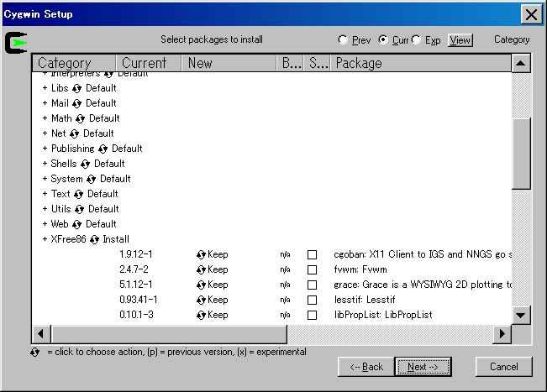This screenshot has width=547, height=392.
Task: Click the scroll right arrow
Action: click(502, 334)
